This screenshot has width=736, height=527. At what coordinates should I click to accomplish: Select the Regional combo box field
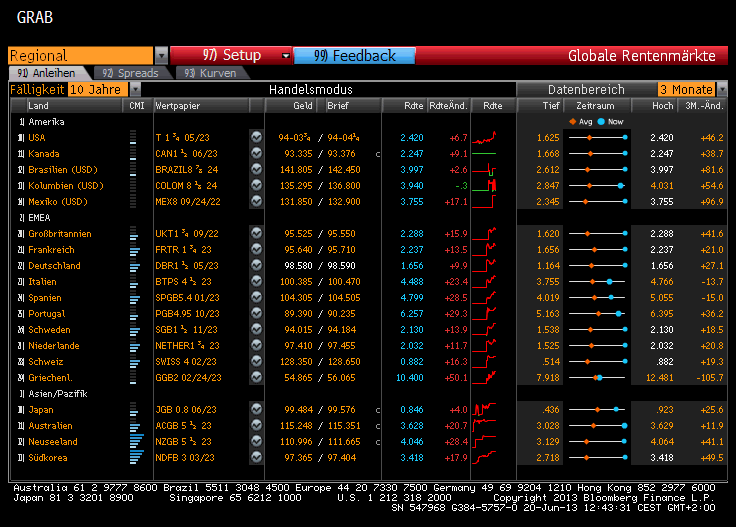pyautogui.click(x=81, y=55)
